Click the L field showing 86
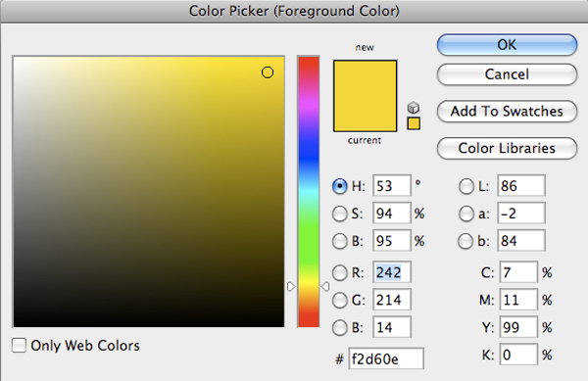Viewport: 588px width, 381px height. click(x=521, y=185)
